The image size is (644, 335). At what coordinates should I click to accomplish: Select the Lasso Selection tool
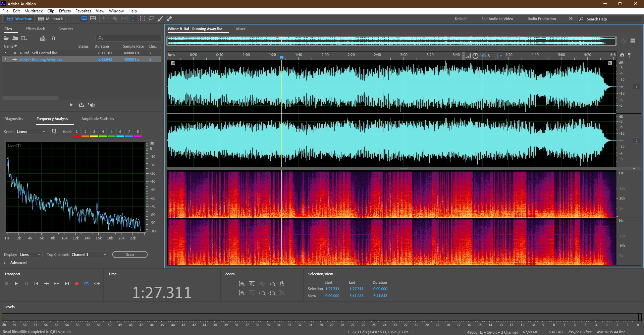pyautogui.click(x=151, y=19)
